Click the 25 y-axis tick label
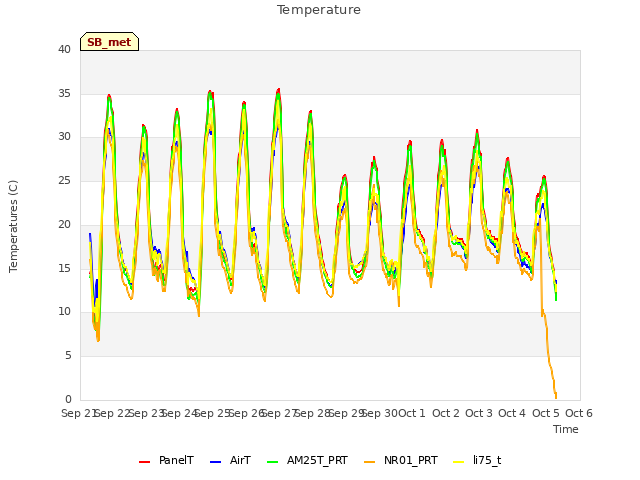 (x=64, y=180)
